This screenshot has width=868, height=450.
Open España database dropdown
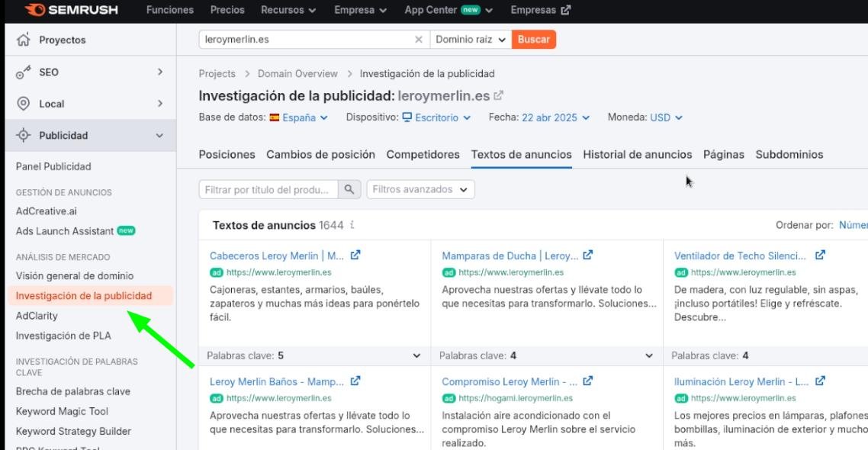(299, 117)
